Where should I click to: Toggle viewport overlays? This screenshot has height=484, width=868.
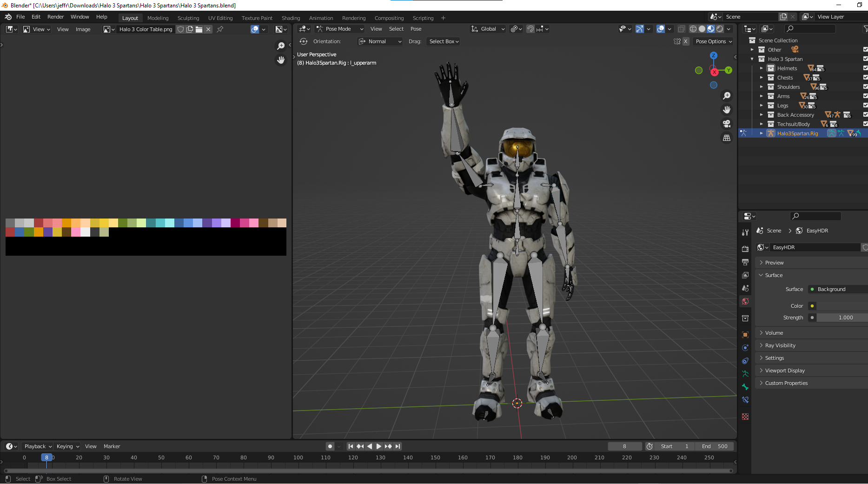pyautogui.click(x=661, y=29)
